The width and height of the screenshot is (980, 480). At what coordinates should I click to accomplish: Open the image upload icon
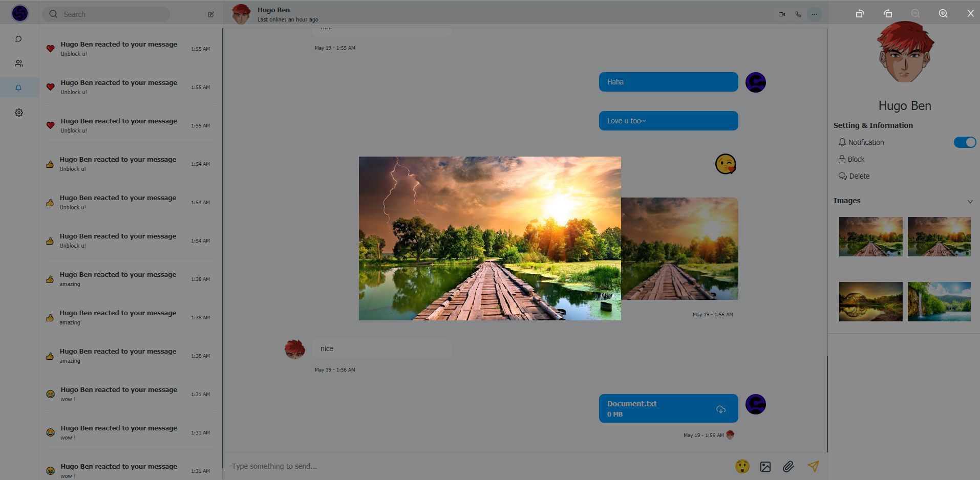[765, 466]
